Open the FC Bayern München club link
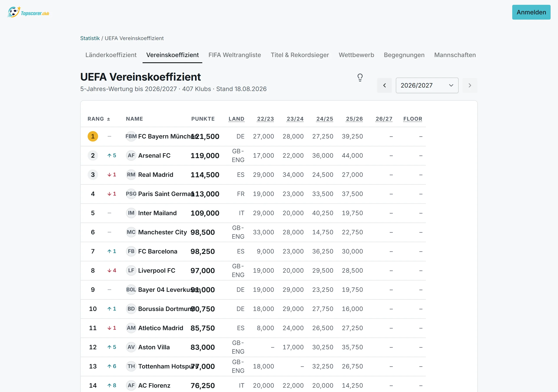Image resolution: width=558 pixels, height=392 pixels. pyautogui.click(x=168, y=136)
